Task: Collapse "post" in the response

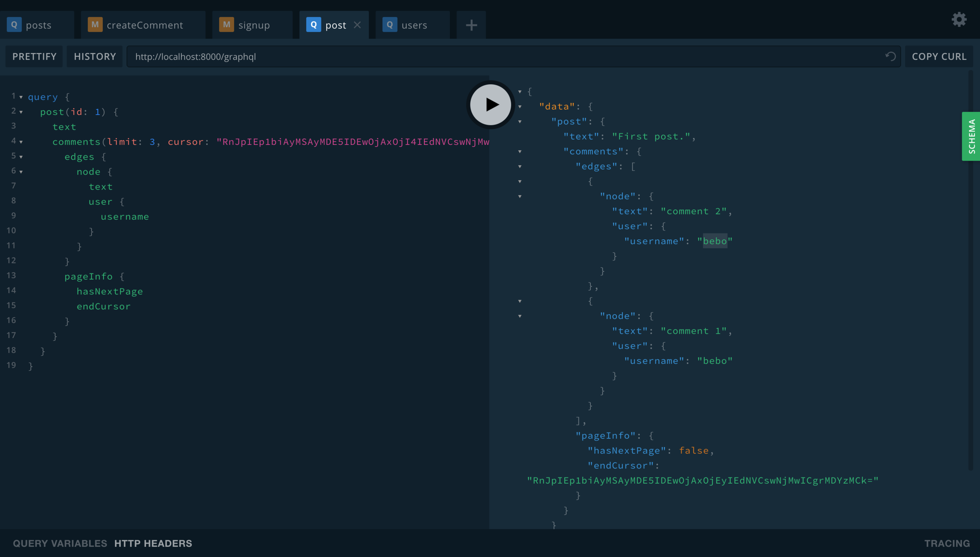Action: 520,122
